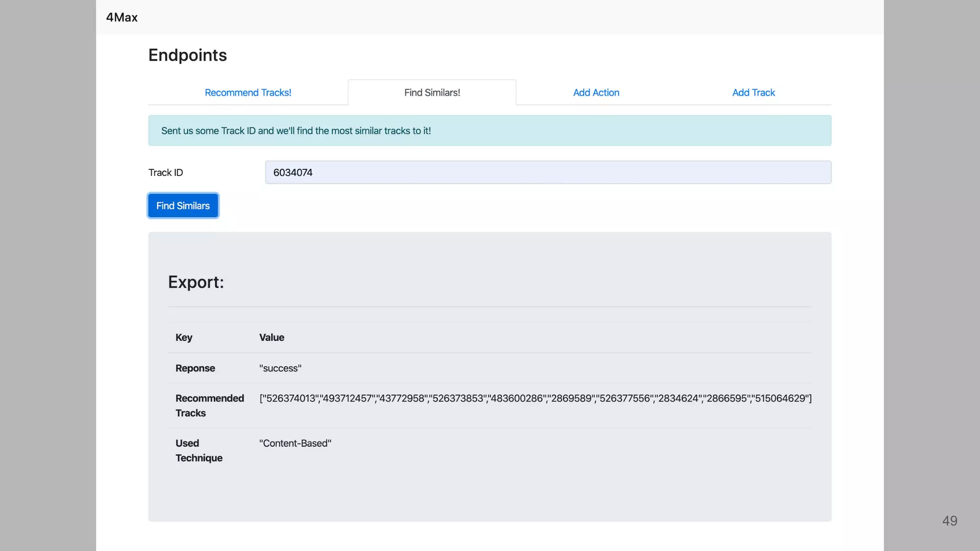980x551 pixels.
Task: Select the Find Similars! tab
Action: pyautogui.click(x=432, y=92)
